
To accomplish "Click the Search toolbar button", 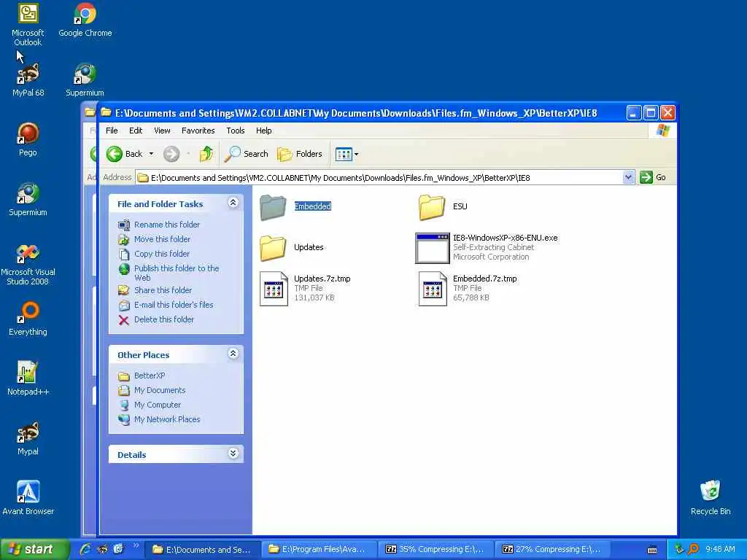I will point(247,154).
